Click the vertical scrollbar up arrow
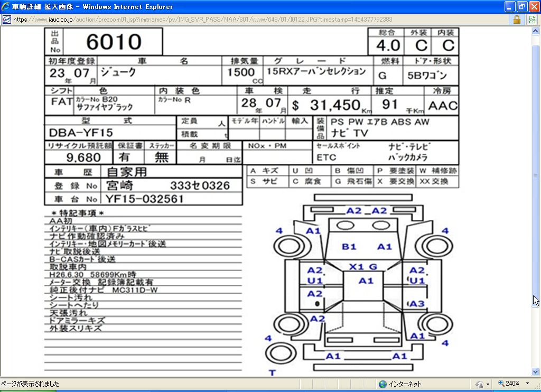 pyautogui.click(x=536, y=31)
